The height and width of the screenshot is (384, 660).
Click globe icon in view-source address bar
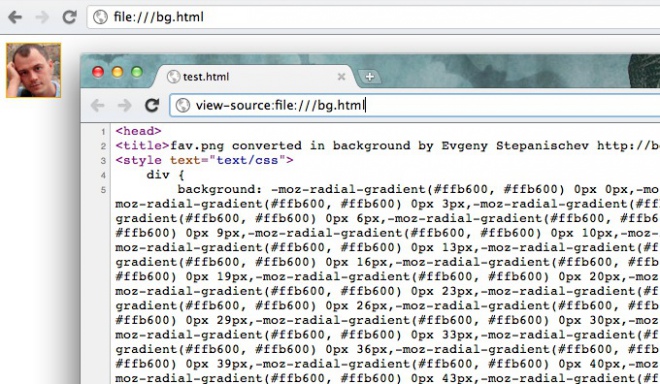[183, 105]
